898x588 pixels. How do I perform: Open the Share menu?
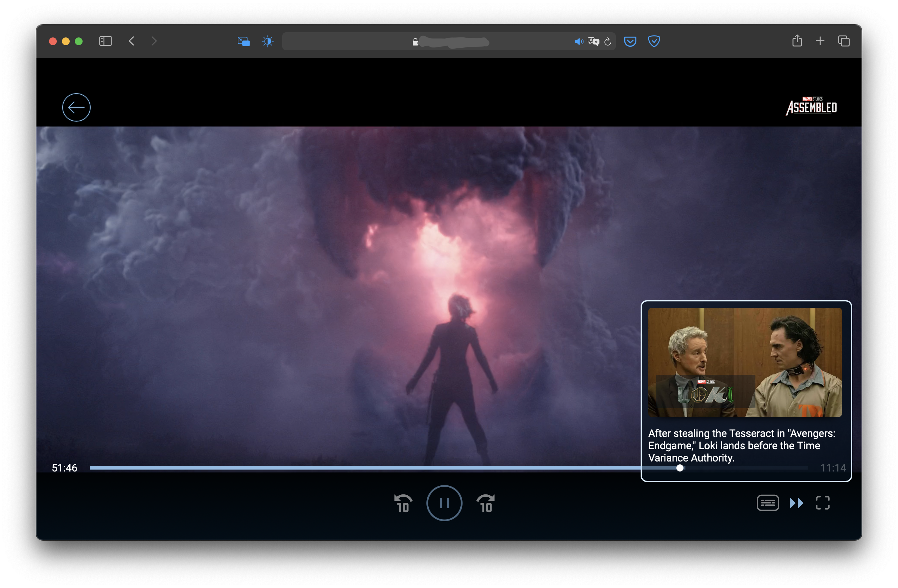click(797, 41)
